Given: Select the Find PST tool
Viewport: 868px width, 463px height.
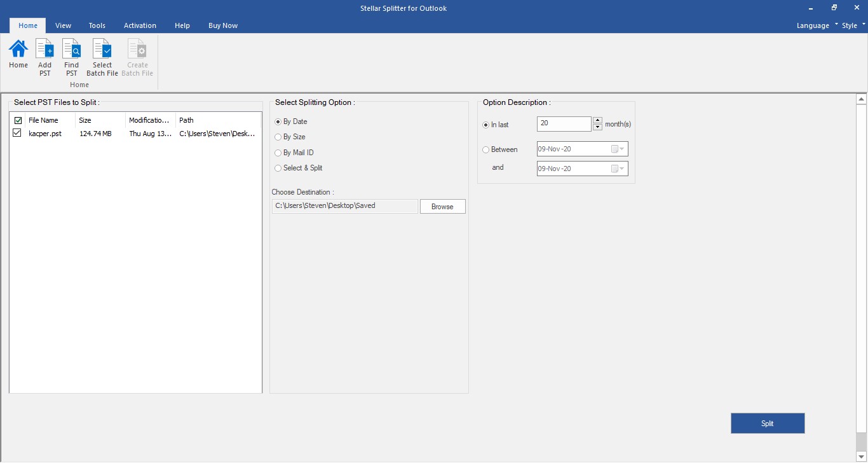Looking at the screenshot, I should pyautogui.click(x=71, y=54).
